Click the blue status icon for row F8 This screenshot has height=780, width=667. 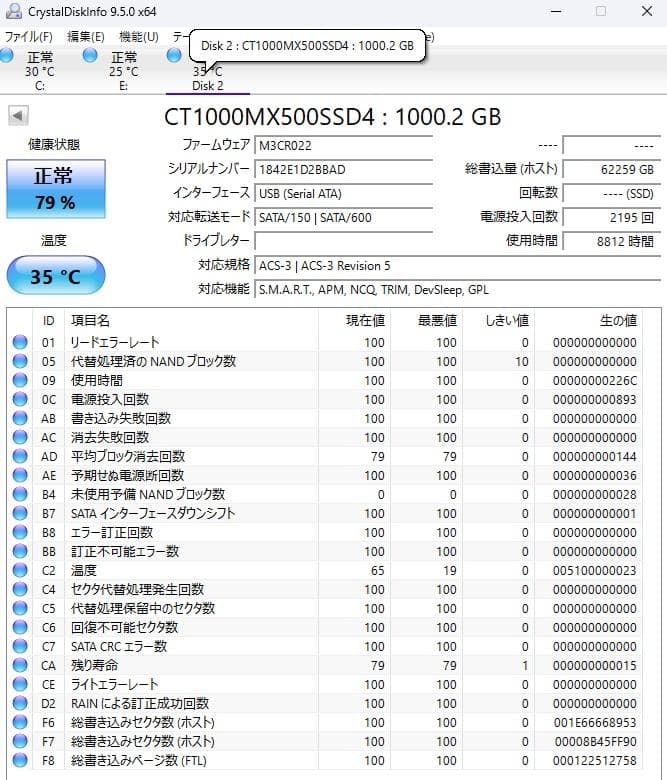click(20, 760)
